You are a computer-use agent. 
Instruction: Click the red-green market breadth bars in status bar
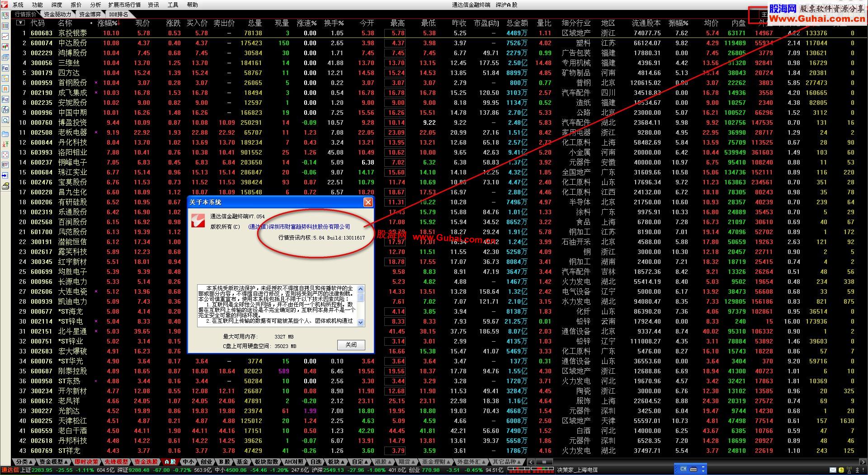[530, 470]
